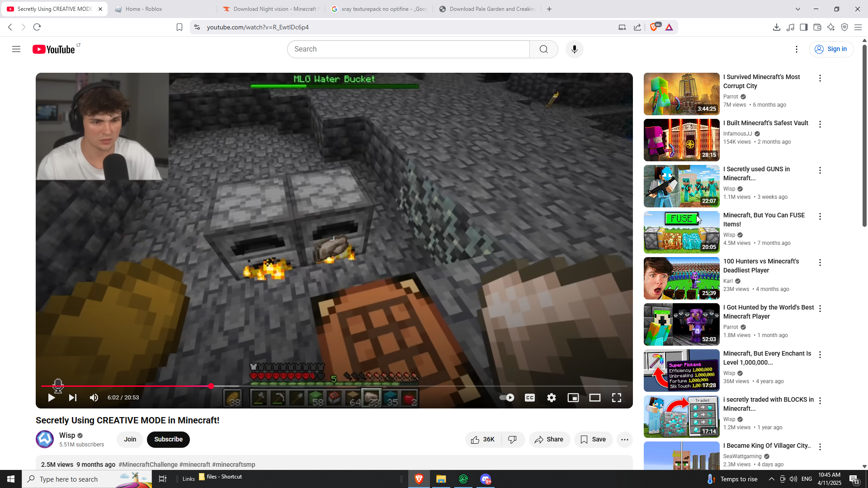Open options for Corrupt City video
This screenshot has height=488, width=868.
[820, 79]
